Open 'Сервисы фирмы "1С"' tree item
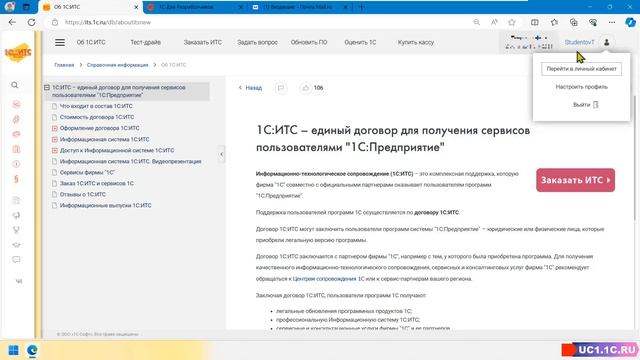The image size is (640, 360). pos(87,172)
